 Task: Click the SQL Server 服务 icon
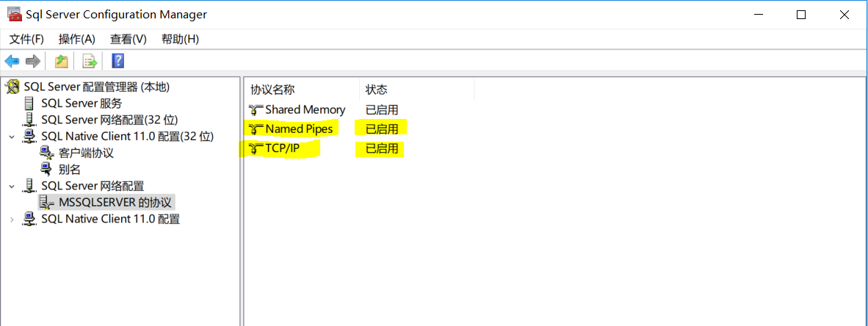(x=29, y=104)
